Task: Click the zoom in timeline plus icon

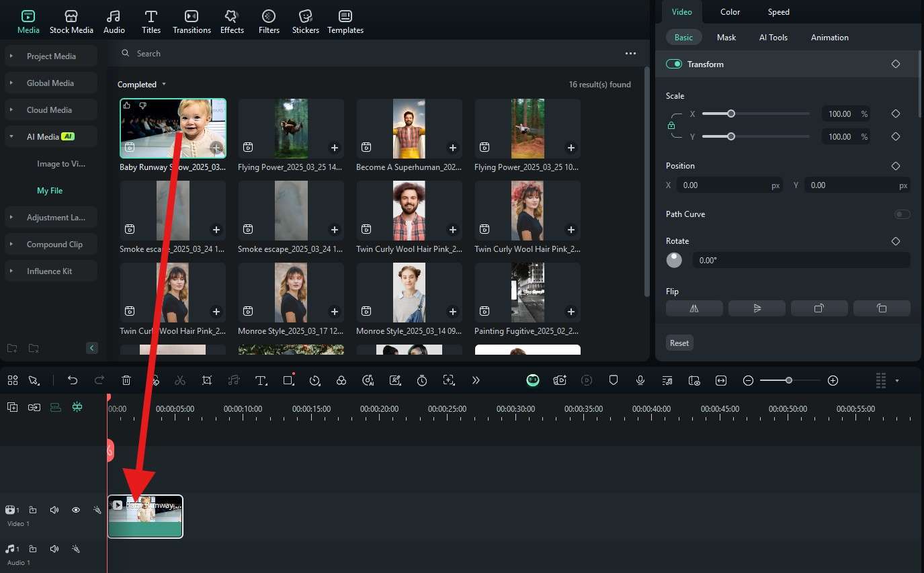Action: [x=833, y=380]
